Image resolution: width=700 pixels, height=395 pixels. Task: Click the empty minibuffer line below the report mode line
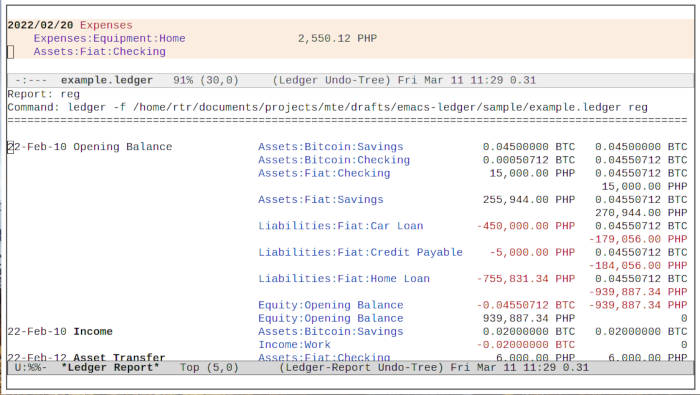350,382
